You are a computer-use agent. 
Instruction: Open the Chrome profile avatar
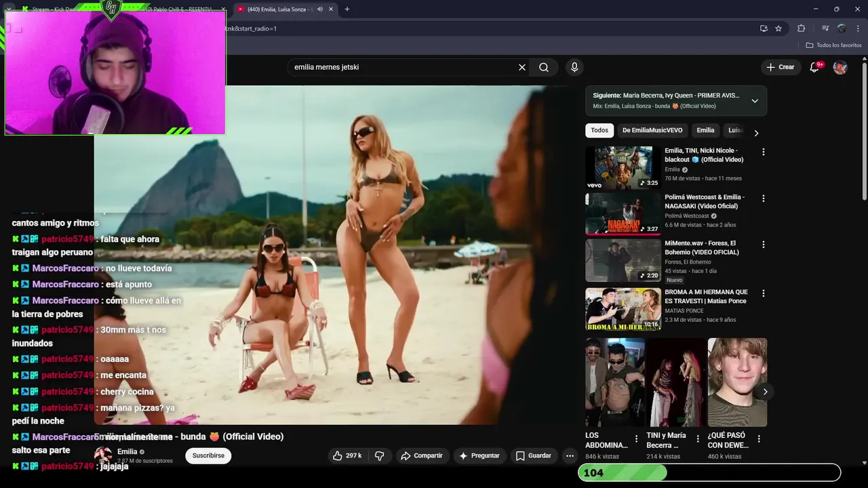pos(842,28)
